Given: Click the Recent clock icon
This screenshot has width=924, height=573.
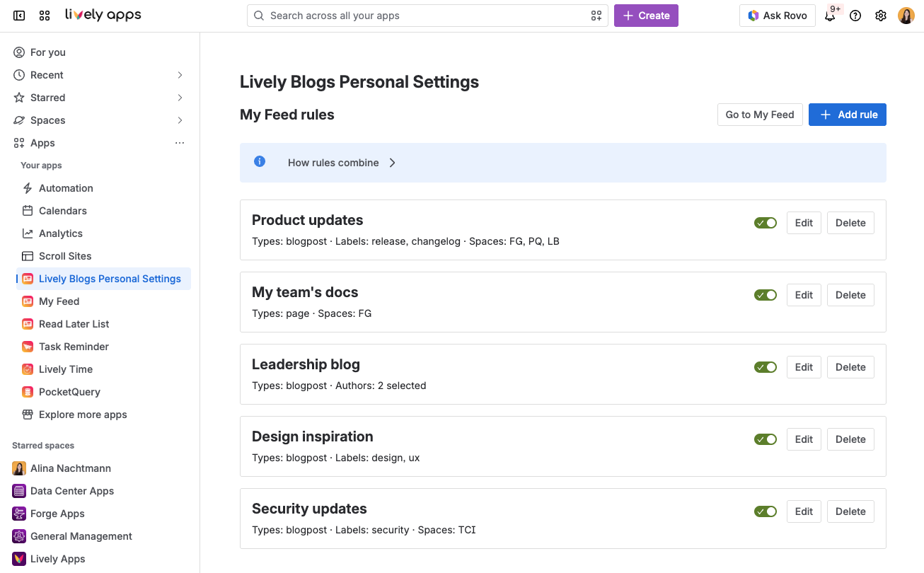Looking at the screenshot, I should (19, 75).
